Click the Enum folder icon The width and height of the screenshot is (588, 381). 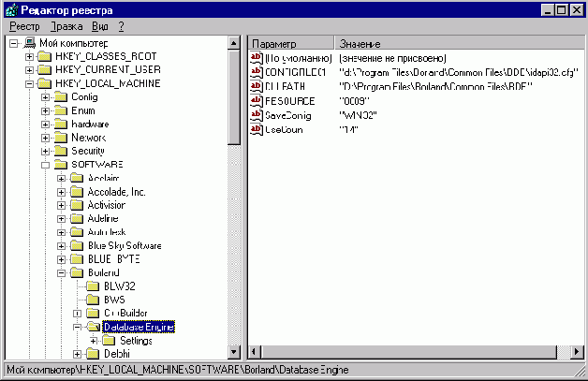pos(61,110)
